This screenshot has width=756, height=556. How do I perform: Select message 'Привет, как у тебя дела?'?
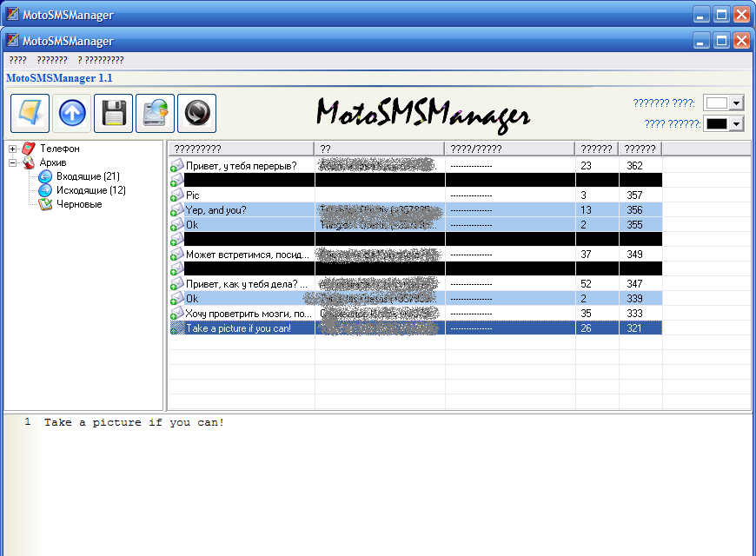coord(415,283)
